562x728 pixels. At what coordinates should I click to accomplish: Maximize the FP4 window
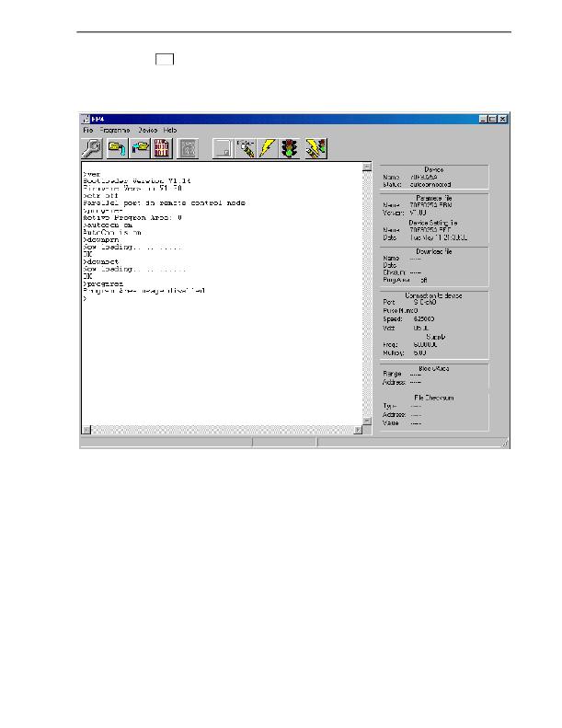[492, 119]
